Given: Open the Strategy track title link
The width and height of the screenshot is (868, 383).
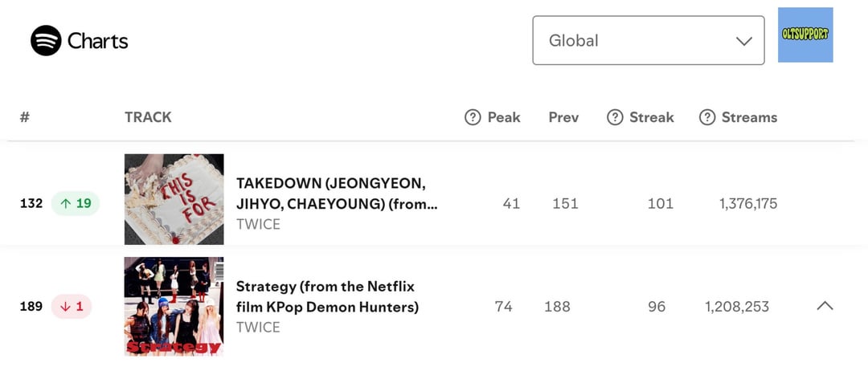Looking at the screenshot, I should [x=326, y=296].
